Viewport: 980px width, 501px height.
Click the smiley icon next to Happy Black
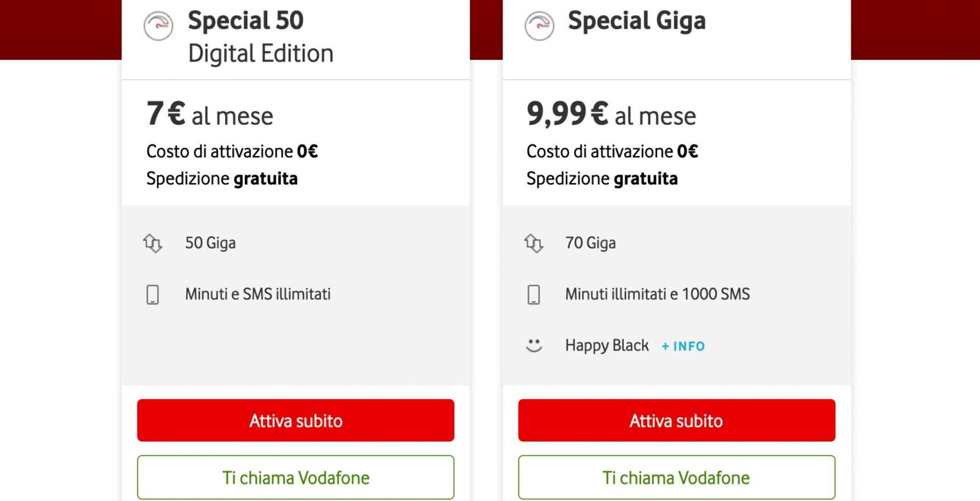point(534,346)
